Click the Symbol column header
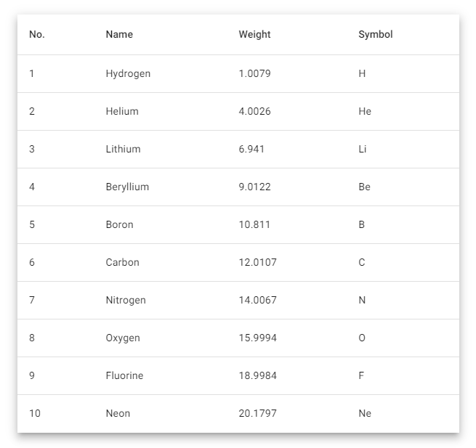The width and height of the screenshot is (476, 448). tap(376, 34)
